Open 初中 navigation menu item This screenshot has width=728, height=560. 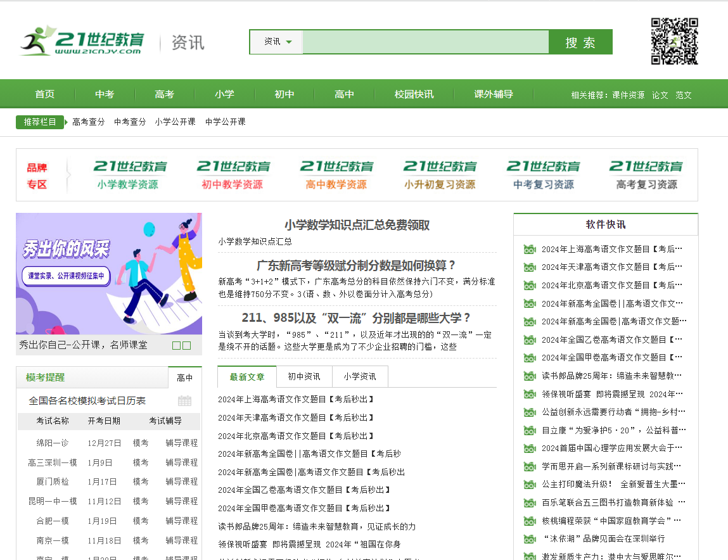coord(284,94)
